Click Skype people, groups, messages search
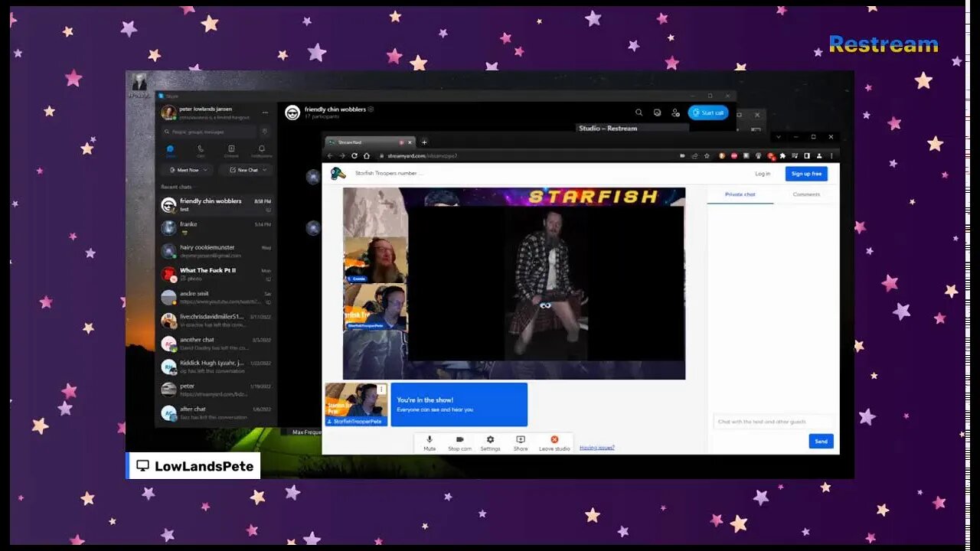Screen dimensions: 980x551 click(209, 132)
